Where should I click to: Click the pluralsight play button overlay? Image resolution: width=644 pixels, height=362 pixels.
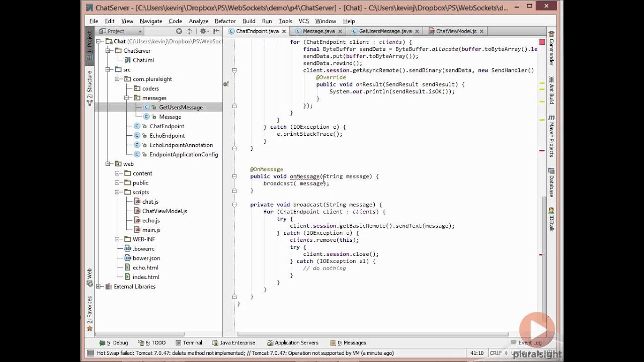pos(537,329)
